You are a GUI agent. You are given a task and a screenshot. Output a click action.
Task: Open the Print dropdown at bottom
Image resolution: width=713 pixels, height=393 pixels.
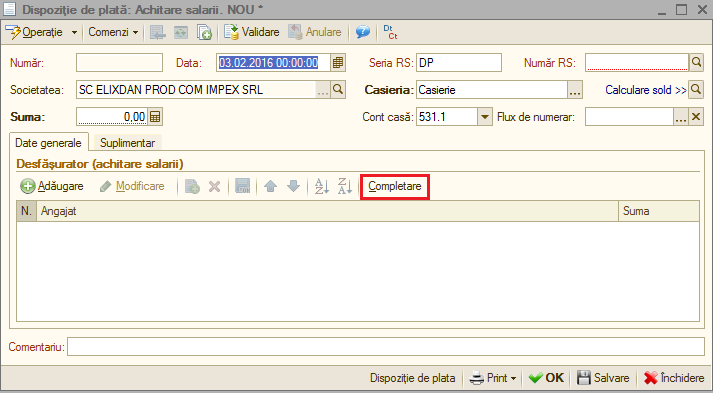coord(493,378)
